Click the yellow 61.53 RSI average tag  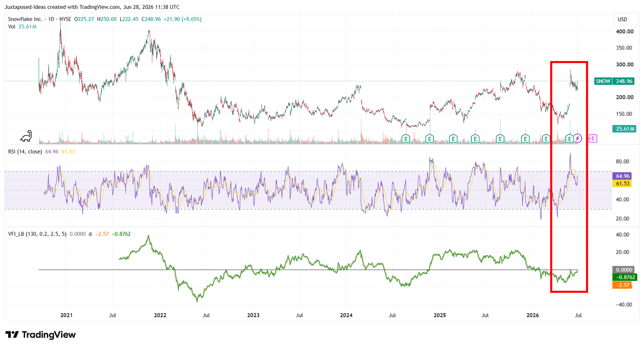coord(622,183)
